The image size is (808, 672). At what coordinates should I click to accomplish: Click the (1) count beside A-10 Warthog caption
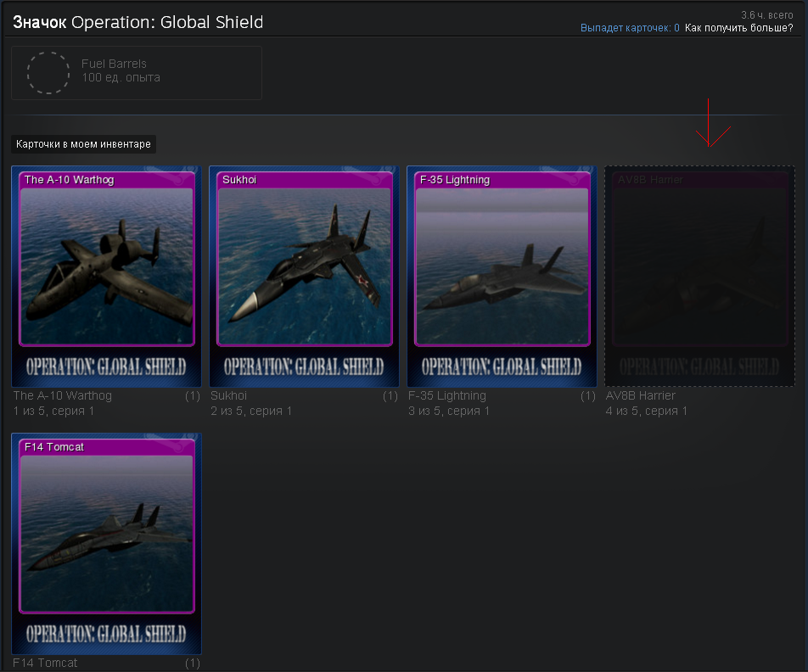tap(192, 395)
